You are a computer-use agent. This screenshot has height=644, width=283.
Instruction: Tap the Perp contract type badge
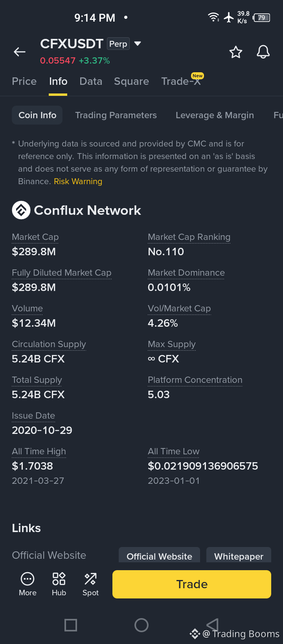click(118, 44)
